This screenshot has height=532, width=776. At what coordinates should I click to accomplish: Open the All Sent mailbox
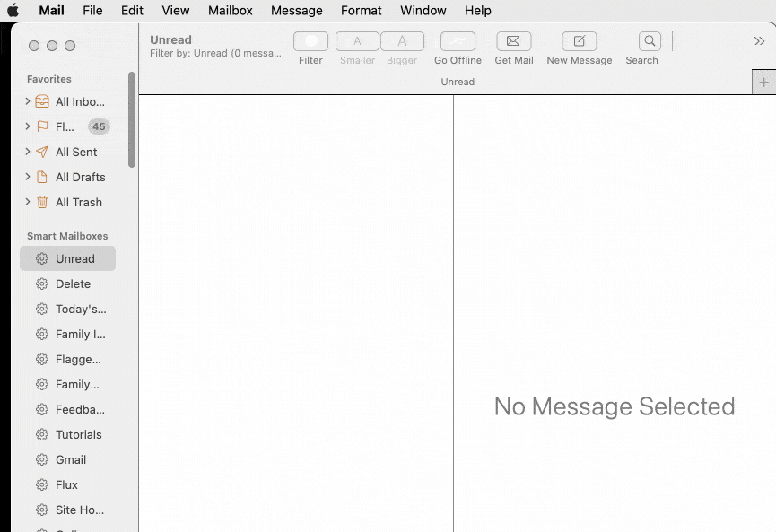pos(68,152)
